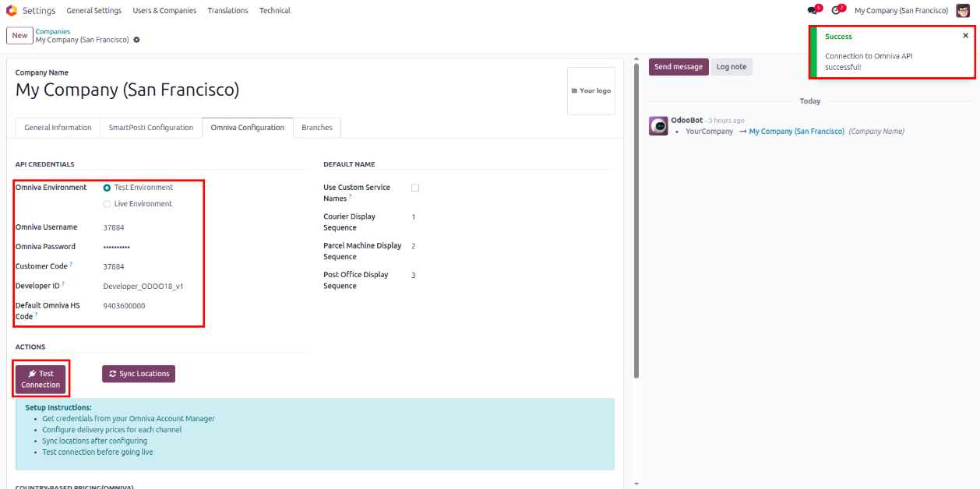Dismiss the Success notification with X
The width and height of the screenshot is (980, 489).
click(965, 36)
